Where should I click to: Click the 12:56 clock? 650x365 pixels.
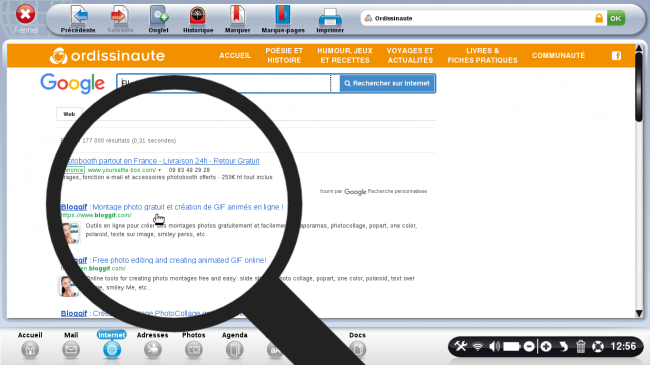pos(623,346)
